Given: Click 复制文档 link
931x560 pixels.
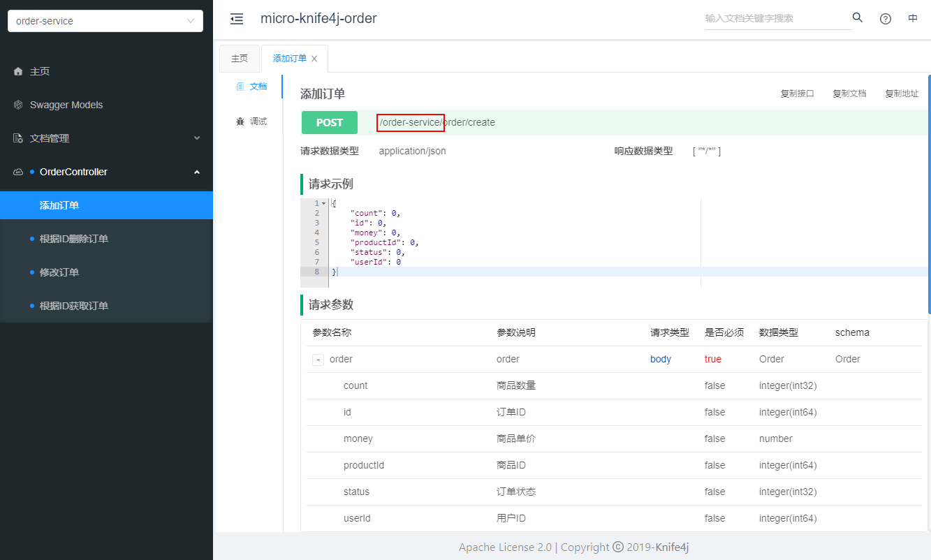Looking at the screenshot, I should [x=849, y=94].
